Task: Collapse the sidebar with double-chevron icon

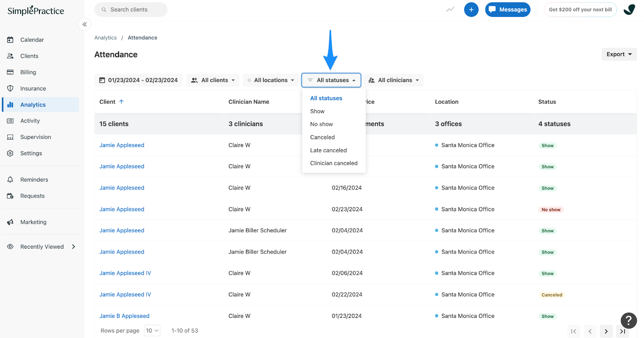Action: coord(85,25)
